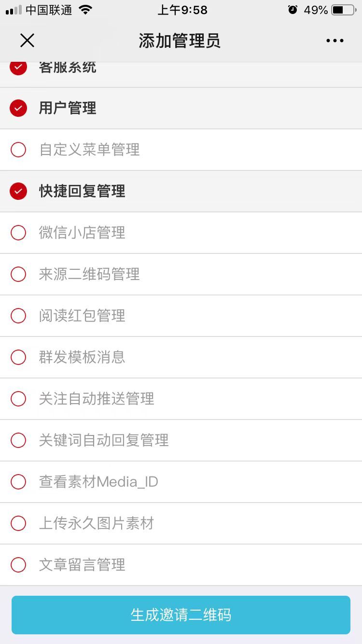362x644 pixels.
Task: Check 关注自动推送管理 option
Action: pyautogui.click(x=18, y=399)
